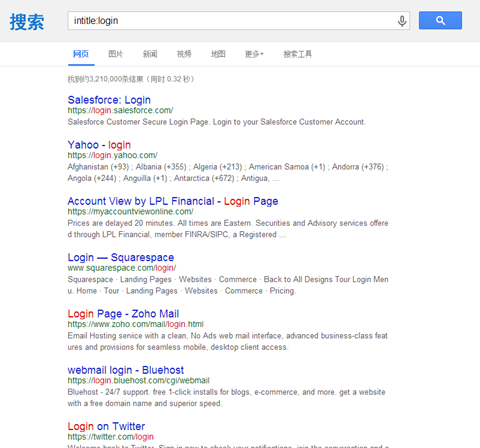480x448 pixels.
Task: Open the Login Page - Zoho Mail result
Action: (123, 314)
